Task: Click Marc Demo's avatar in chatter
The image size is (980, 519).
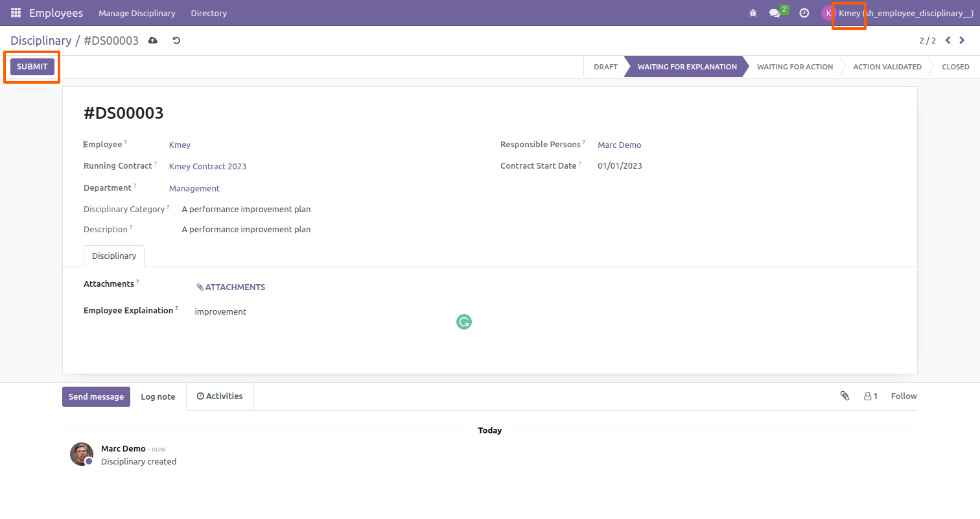Action: click(82, 454)
